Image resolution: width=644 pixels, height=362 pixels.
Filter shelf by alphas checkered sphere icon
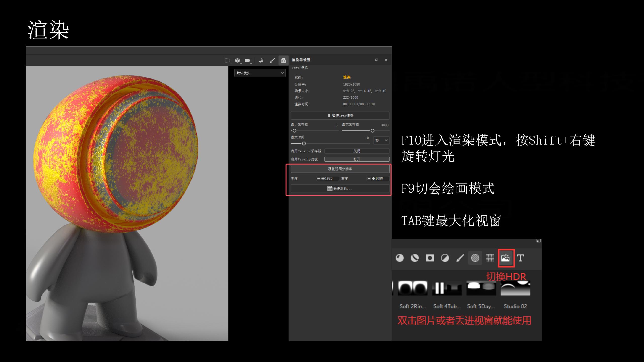point(475,258)
